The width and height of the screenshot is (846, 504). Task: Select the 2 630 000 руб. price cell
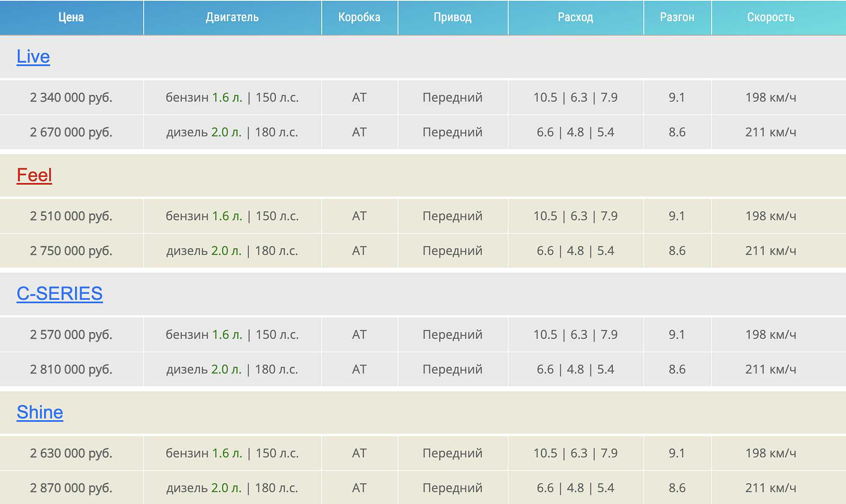pyautogui.click(x=71, y=454)
